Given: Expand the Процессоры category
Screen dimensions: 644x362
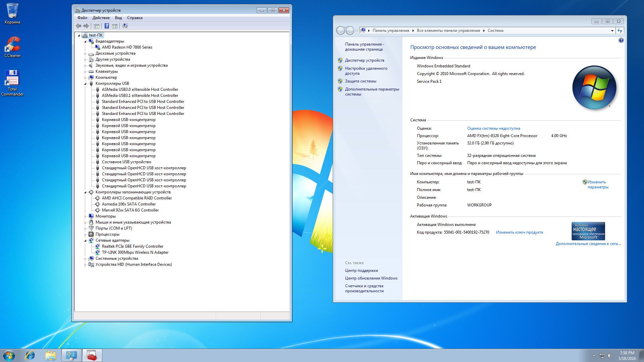Looking at the screenshot, I should (86, 235).
